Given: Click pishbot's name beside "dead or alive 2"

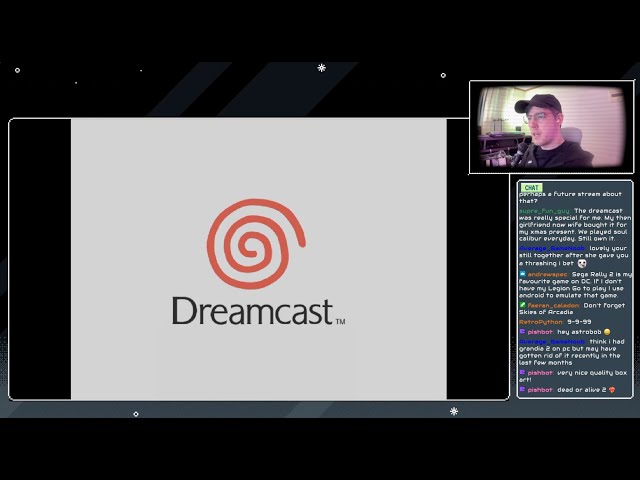Looking at the screenshot, I should coord(540,390).
